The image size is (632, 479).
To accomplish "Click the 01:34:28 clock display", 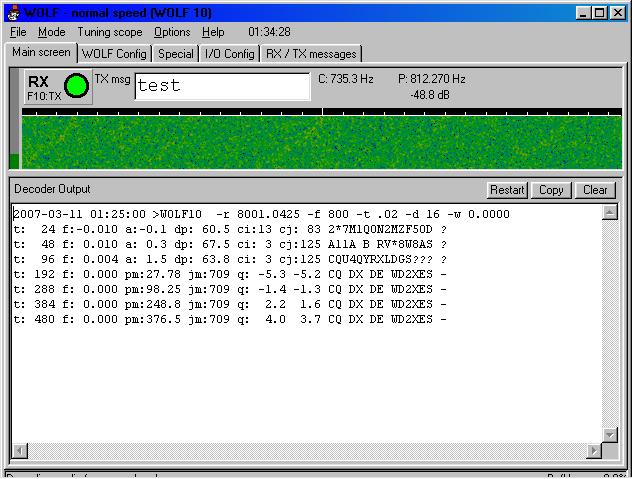I will [x=269, y=32].
